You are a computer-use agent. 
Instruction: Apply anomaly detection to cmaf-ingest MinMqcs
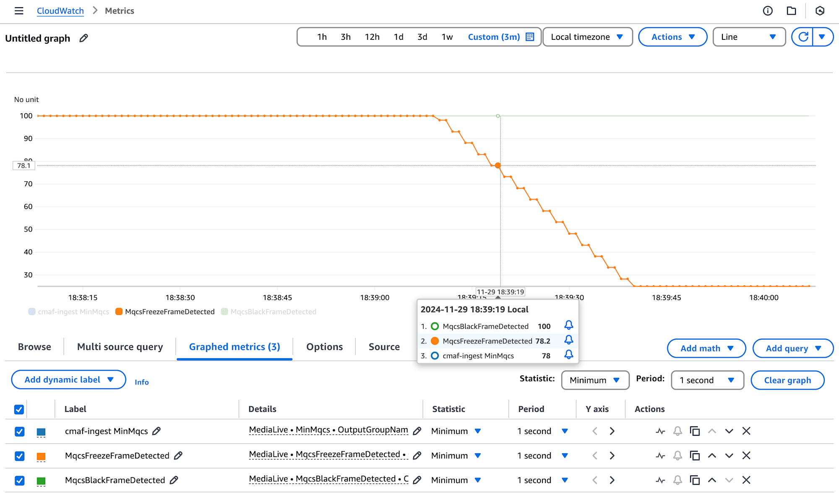(660, 431)
